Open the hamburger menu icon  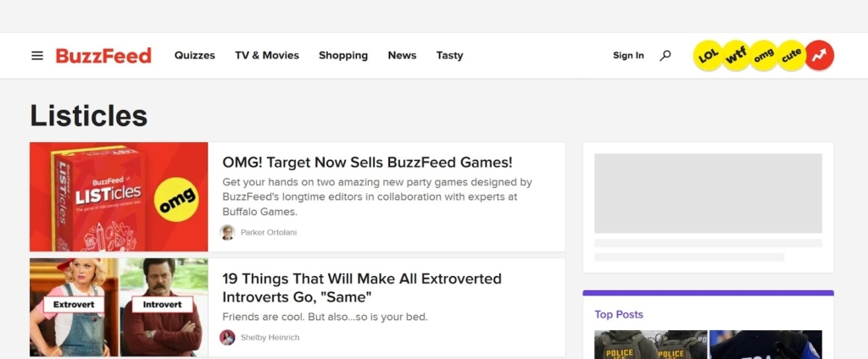click(x=37, y=55)
